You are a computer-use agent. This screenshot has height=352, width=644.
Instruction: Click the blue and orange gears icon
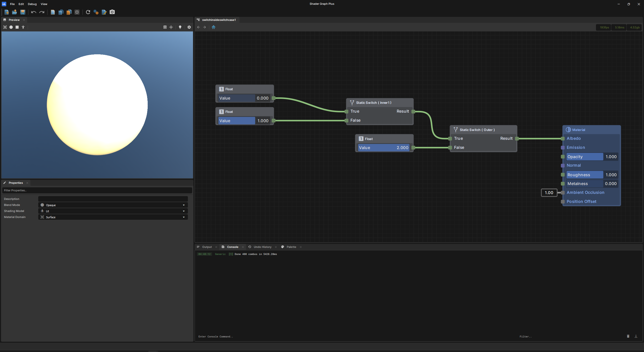pos(96,12)
